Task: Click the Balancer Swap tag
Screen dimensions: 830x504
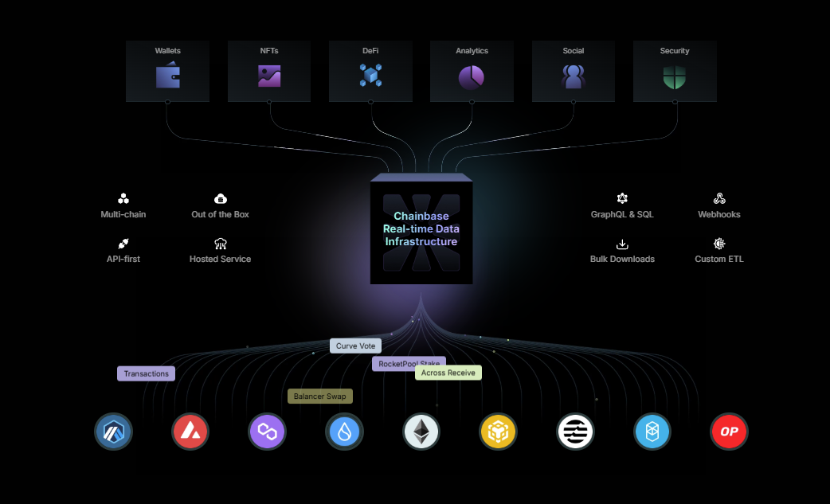Action: 319,396
